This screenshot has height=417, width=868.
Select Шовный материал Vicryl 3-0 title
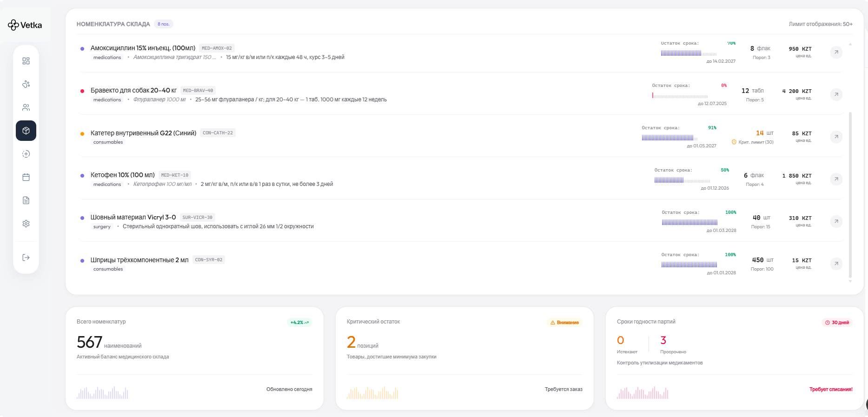pyautogui.click(x=133, y=217)
